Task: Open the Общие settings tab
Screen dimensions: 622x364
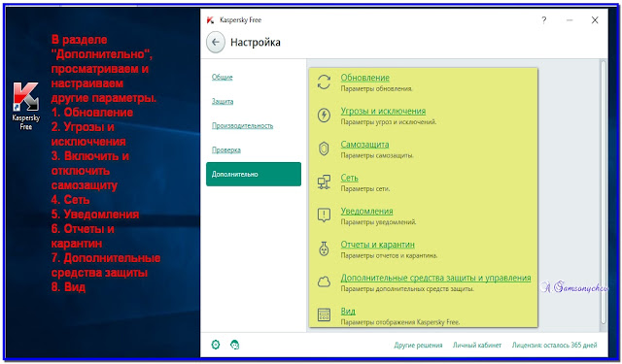Action: coord(223,78)
